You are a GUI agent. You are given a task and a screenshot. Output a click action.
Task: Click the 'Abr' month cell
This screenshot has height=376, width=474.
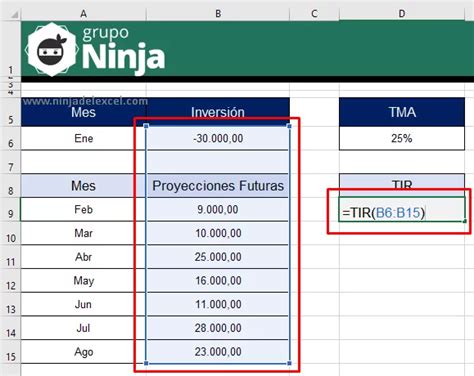pos(83,257)
